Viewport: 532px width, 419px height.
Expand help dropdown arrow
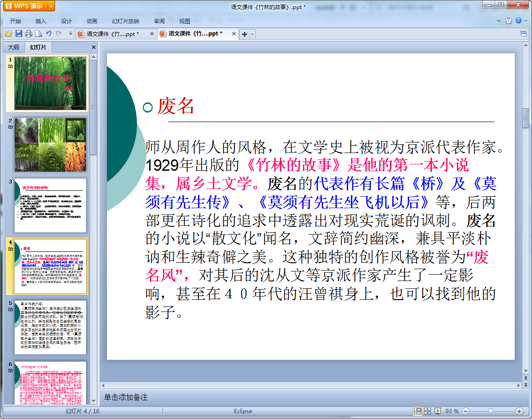click(x=526, y=20)
